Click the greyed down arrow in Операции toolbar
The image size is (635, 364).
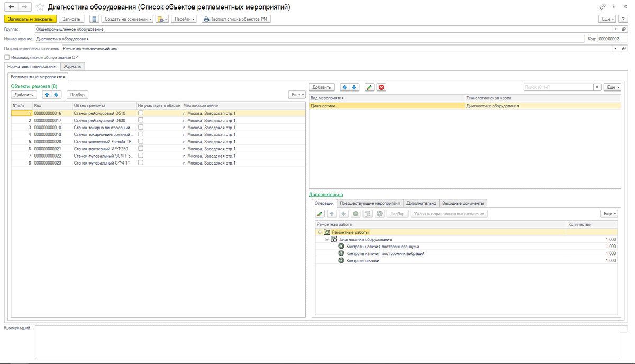pyautogui.click(x=343, y=214)
